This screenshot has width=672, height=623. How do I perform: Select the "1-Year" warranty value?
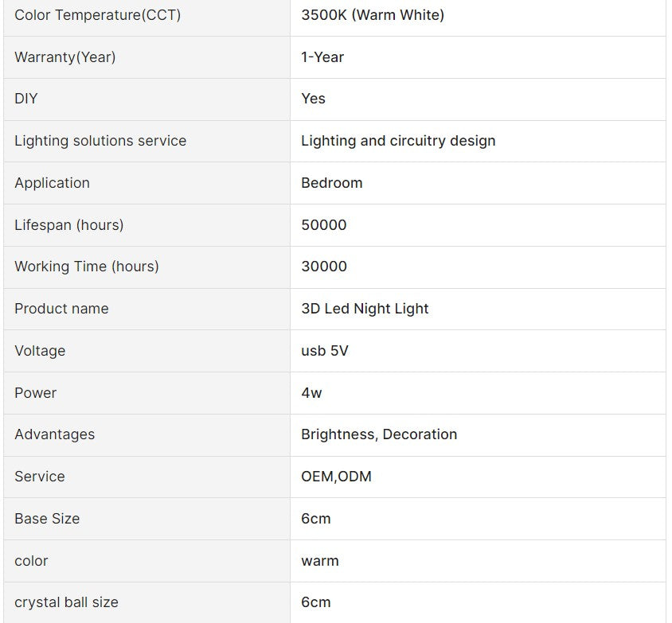click(x=322, y=57)
